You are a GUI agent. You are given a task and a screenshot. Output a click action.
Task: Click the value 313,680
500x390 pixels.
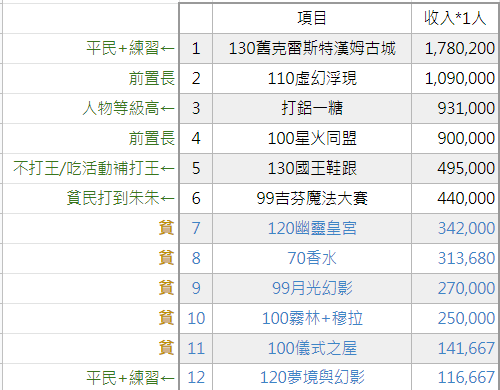point(466,258)
